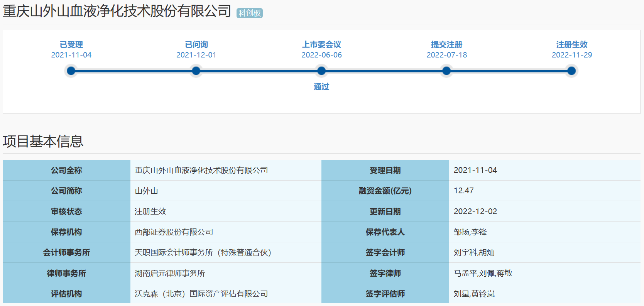The height and width of the screenshot is (306, 644).
Task: Click the 西部证券股份有限公司 sponsor value
Action: [174, 232]
